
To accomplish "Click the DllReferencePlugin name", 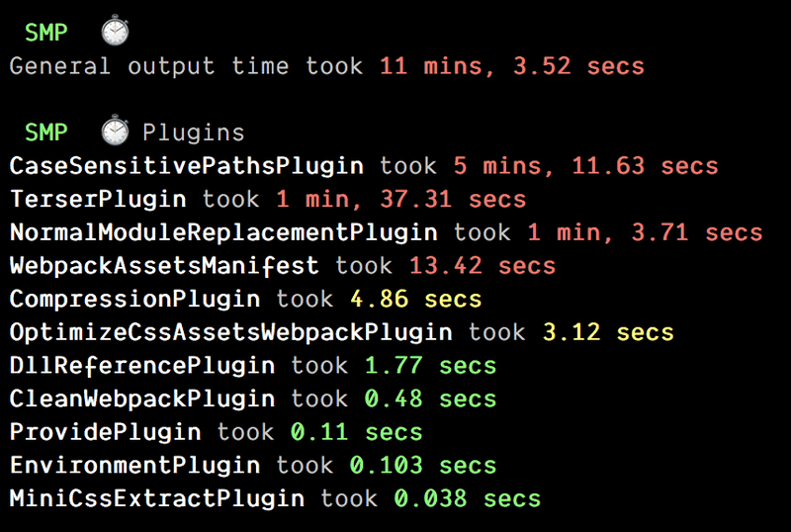I will tap(142, 366).
